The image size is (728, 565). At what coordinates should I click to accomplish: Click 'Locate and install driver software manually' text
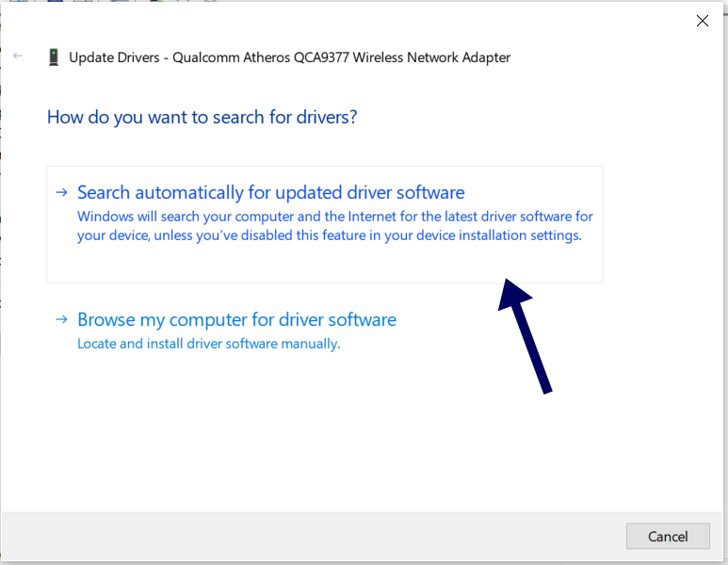click(x=208, y=344)
